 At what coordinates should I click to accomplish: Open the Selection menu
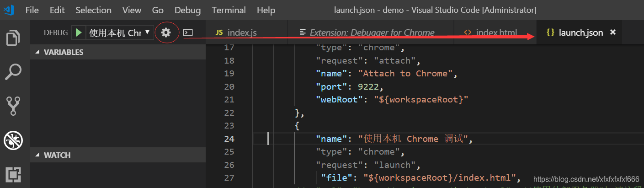coord(93,10)
